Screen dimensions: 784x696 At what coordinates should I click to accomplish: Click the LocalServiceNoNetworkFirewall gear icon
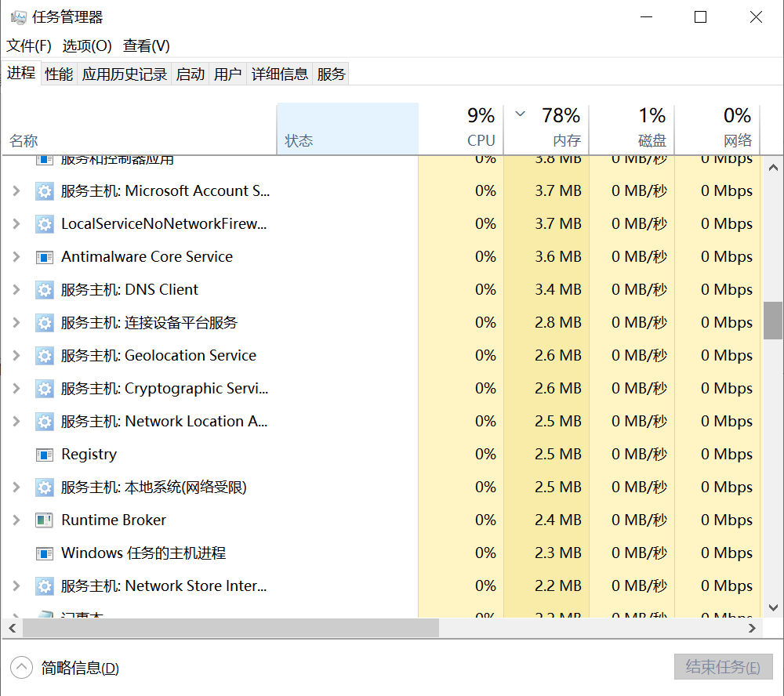[44, 224]
